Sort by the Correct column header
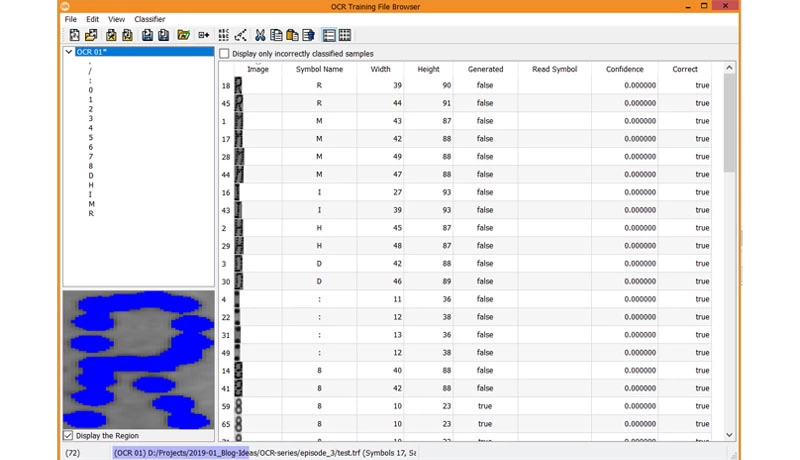Viewport: 800px width, 460px height. (685, 69)
